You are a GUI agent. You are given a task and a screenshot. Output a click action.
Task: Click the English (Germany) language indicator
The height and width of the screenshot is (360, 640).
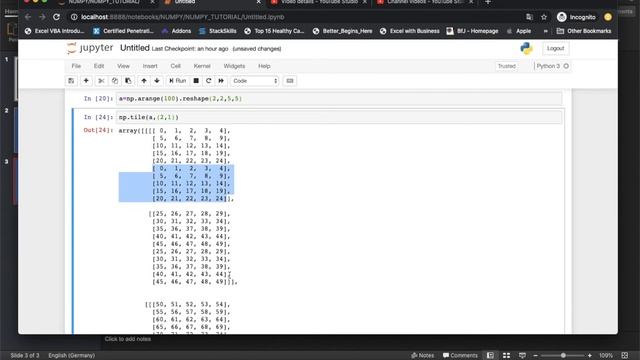tap(72, 356)
